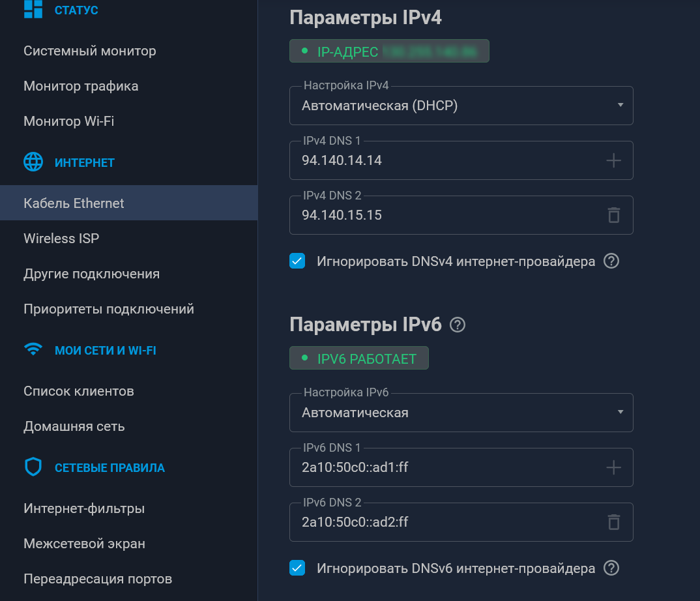The width and height of the screenshot is (700, 601).
Task: Click the plus icon beside IPv4 DNS 1
Action: pos(613,160)
